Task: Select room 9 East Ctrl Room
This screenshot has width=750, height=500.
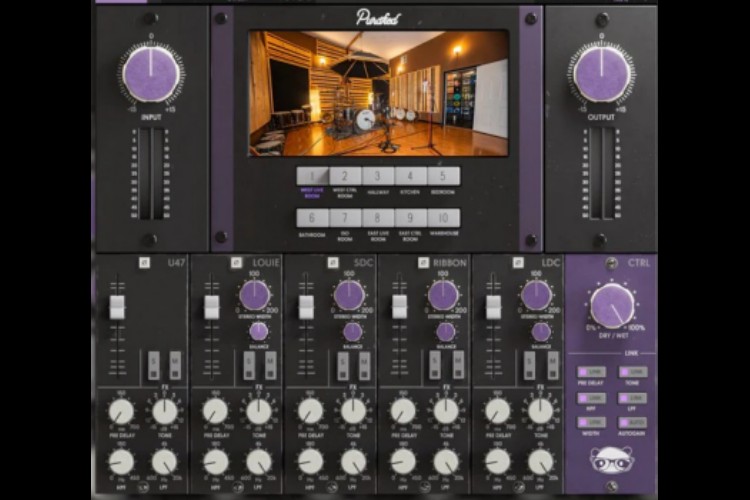Action: [410, 218]
